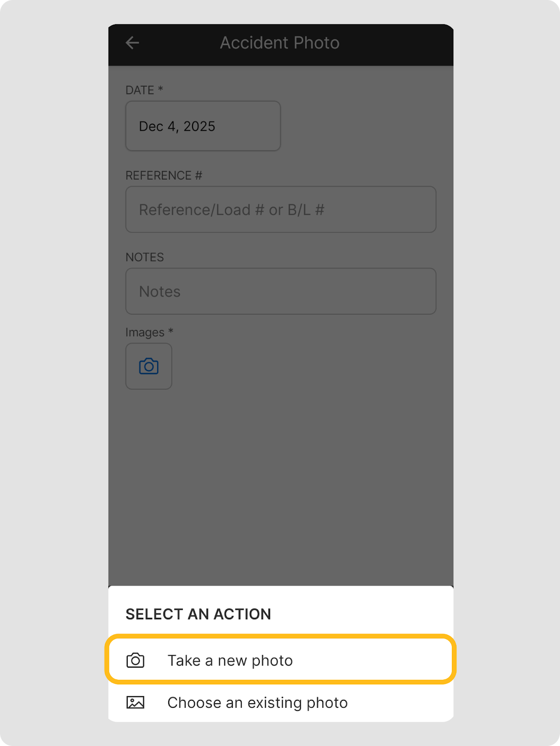Click the camera icon under Images
The height and width of the screenshot is (746, 560).
[x=149, y=366]
